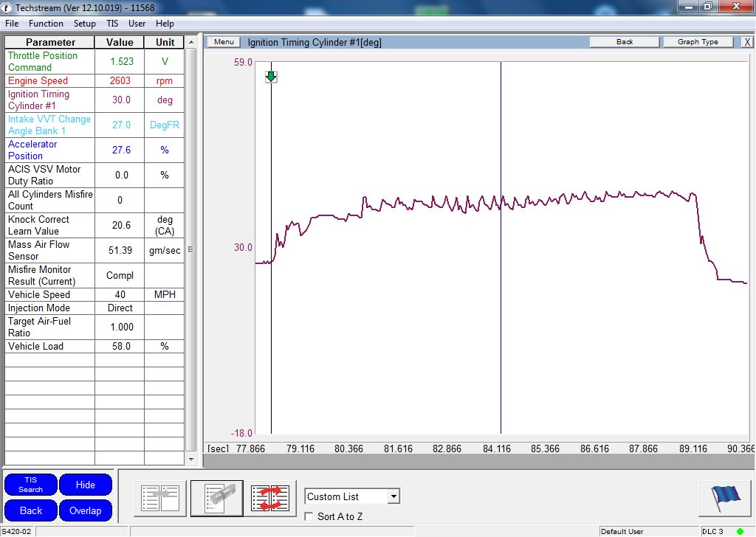Open the User menu
The width and height of the screenshot is (756, 537).
(137, 24)
